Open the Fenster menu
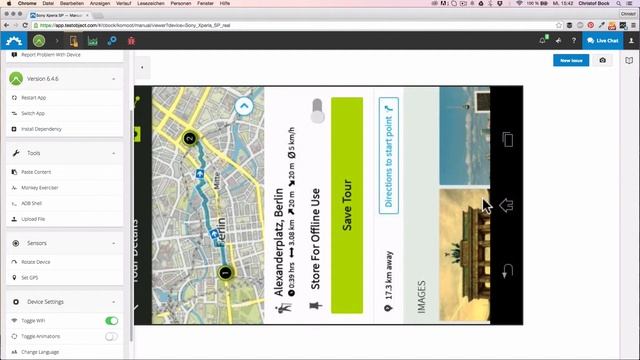Screen dimensions: 640x360 coord(205,3)
